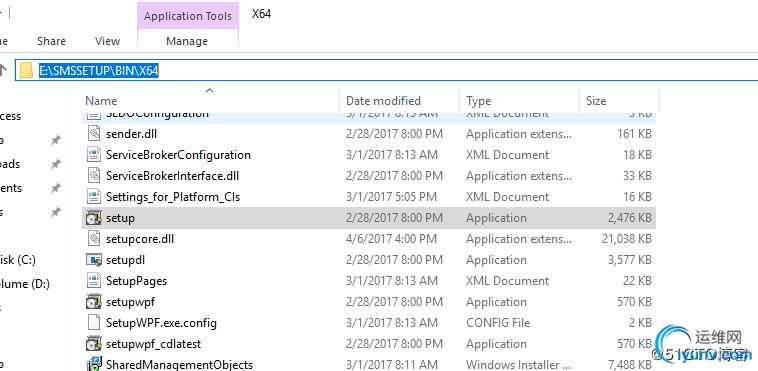Screen dimensions: 758x371
Task: Sort by Type column header
Action: tap(479, 101)
